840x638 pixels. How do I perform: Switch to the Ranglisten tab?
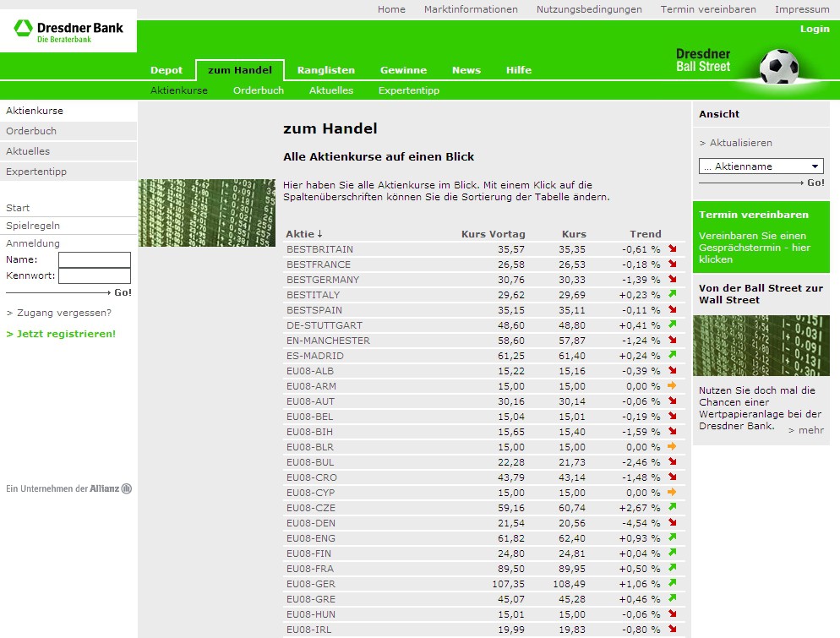pos(325,70)
